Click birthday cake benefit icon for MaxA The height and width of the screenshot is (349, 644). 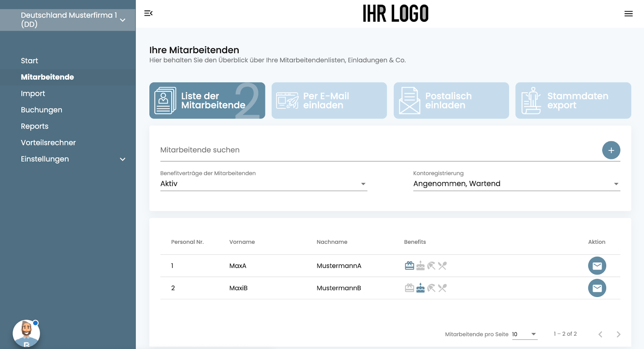[420, 266]
